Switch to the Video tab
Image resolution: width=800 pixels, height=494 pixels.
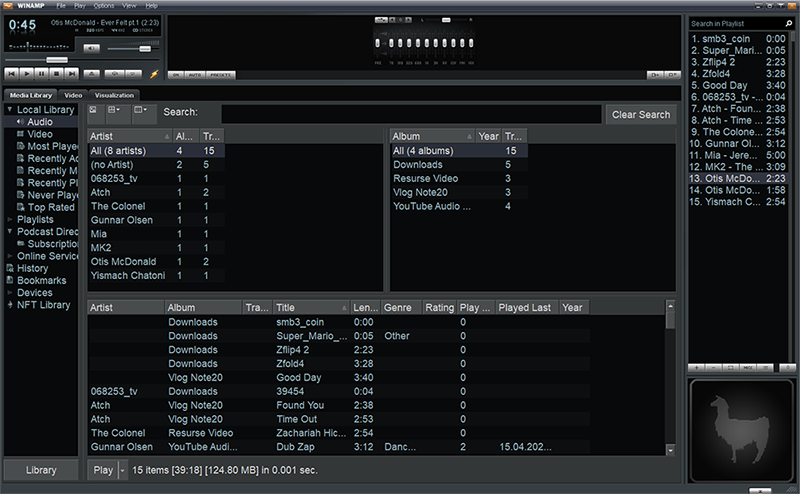point(73,95)
